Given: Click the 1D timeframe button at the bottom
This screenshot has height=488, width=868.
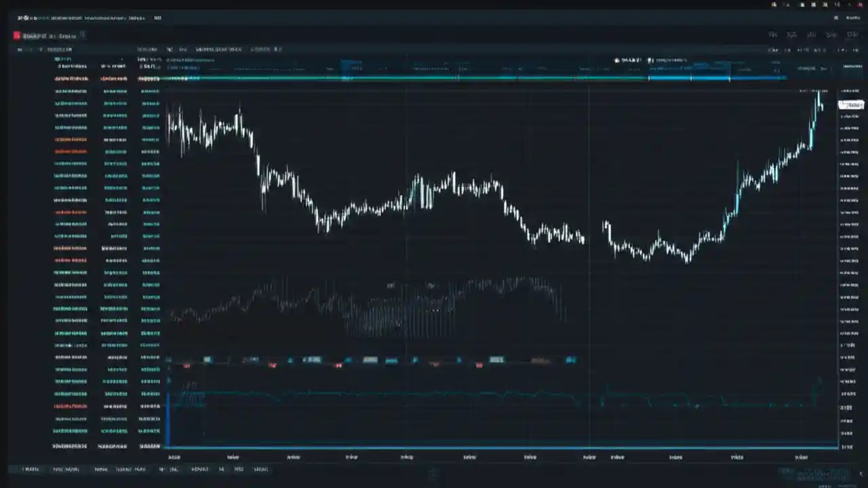Looking at the screenshot, I should click(221, 468).
